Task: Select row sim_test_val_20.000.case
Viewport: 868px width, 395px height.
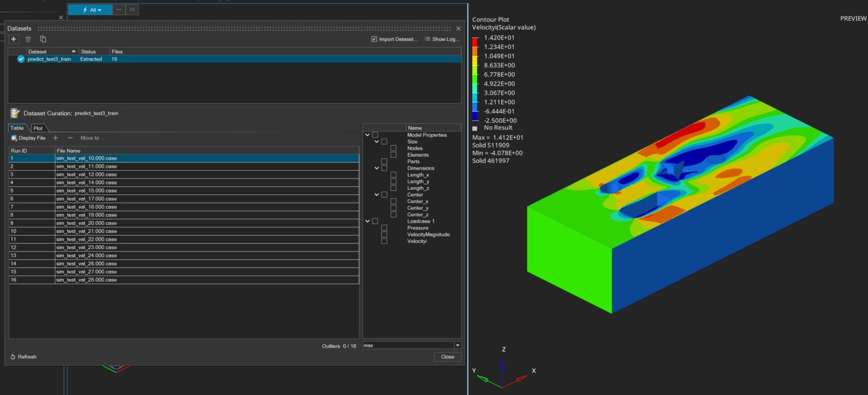Action: point(184,223)
